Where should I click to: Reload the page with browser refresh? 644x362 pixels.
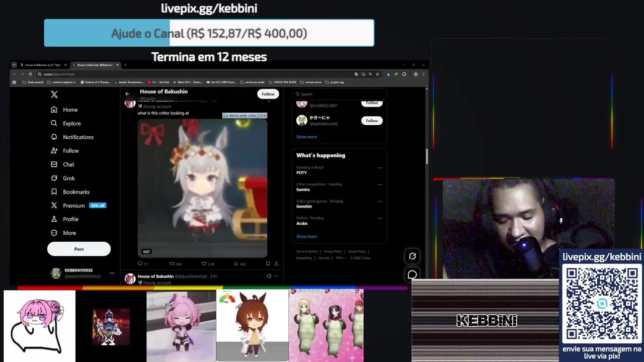(30, 74)
